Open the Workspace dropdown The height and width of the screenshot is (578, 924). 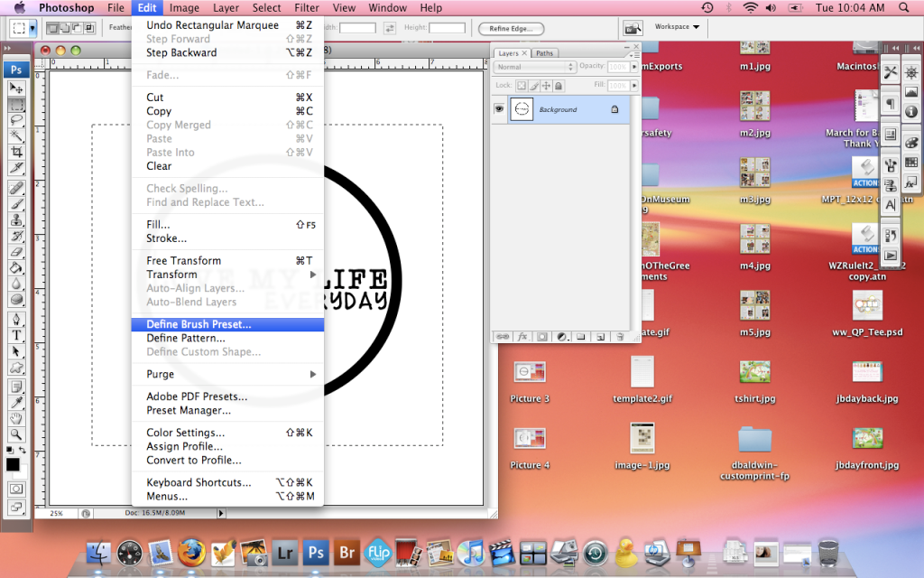(677, 27)
